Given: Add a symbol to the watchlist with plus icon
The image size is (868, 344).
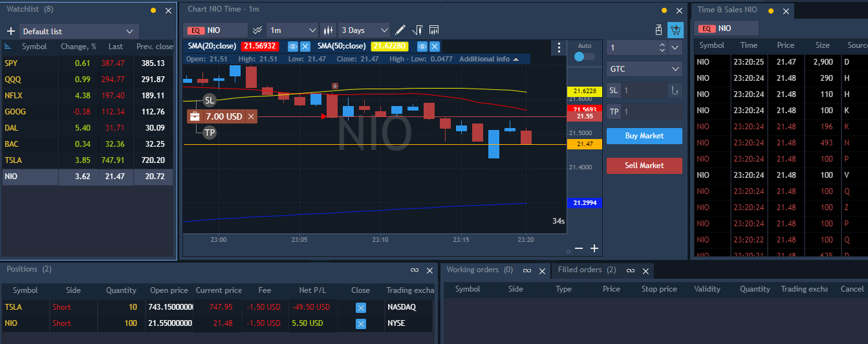Looking at the screenshot, I should pos(11,31).
